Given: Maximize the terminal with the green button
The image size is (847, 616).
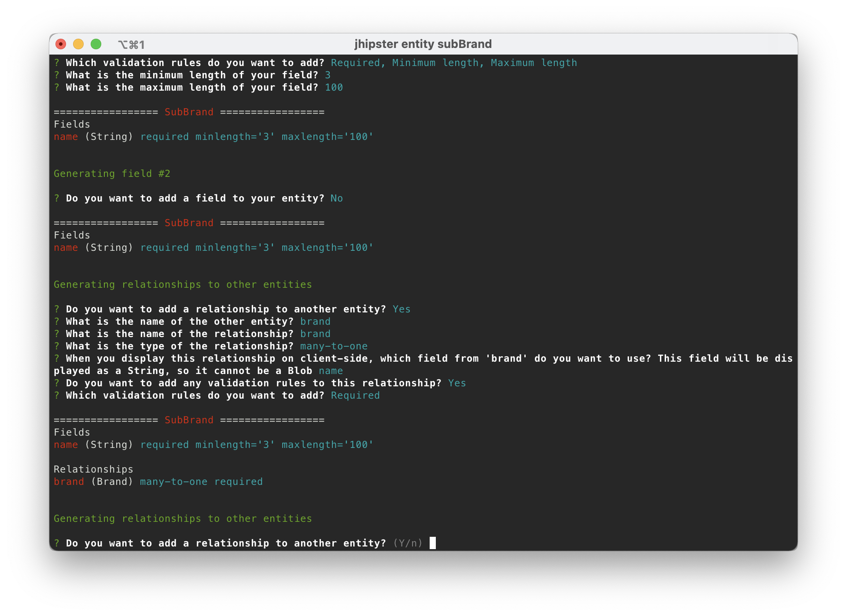Looking at the screenshot, I should click(96, 44).
